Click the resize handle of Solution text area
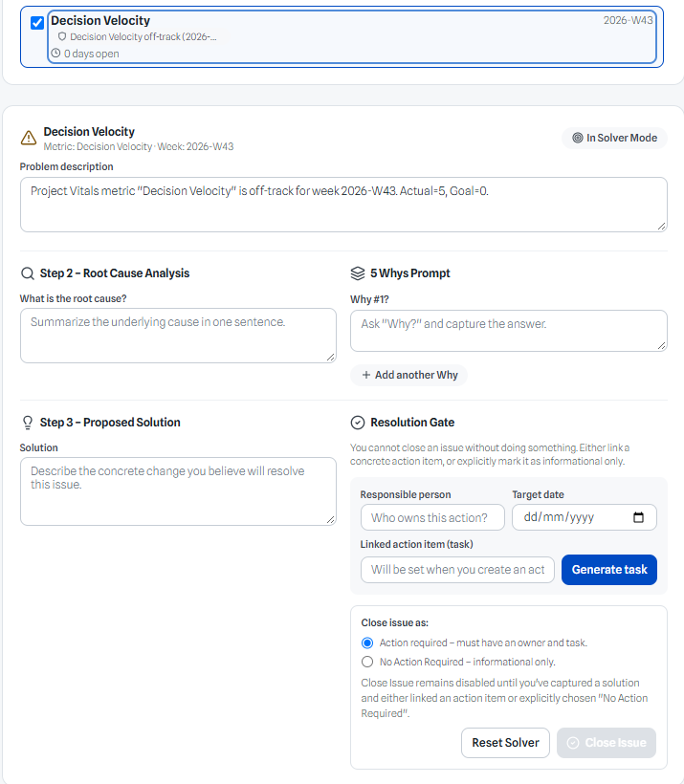The height and width of the screenshot is (784, 684). point(331,520)
